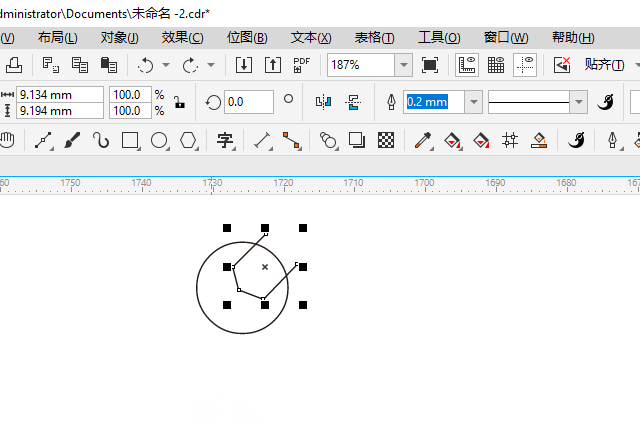
Task: Expand the redo history dropdown arrow
Action: point(211,65)
